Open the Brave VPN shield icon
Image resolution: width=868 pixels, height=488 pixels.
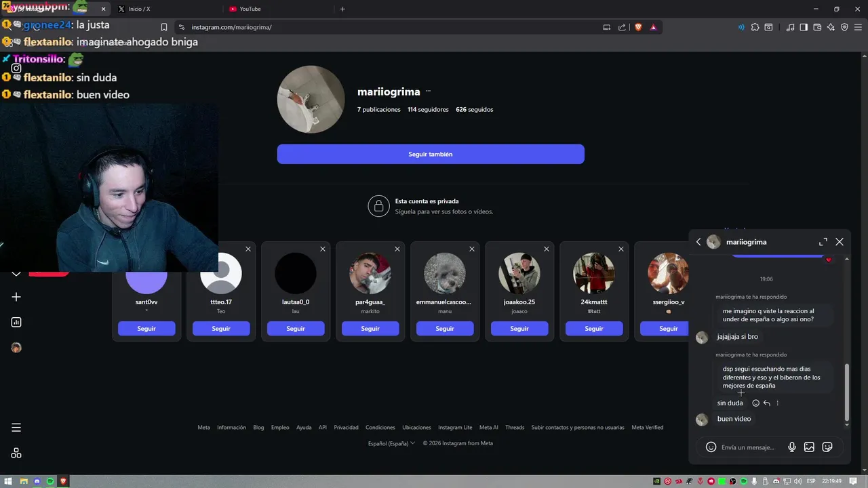[844, 27]
